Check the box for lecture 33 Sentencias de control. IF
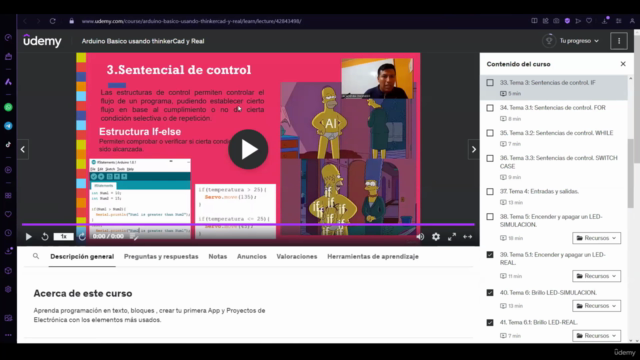 click(490, 82)
